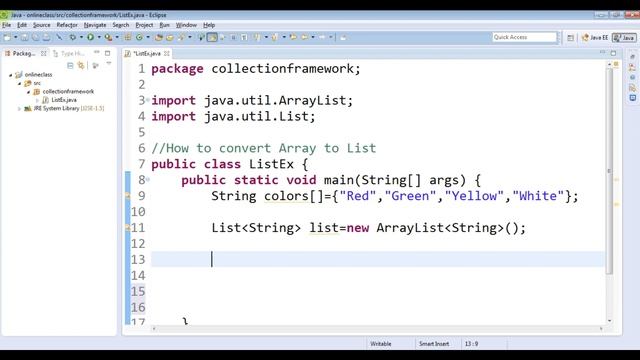Viewport: 640px width, 360px height.
Task: Fold the main method at line 8
Action: pyautogui.click(x=148, y=179)
